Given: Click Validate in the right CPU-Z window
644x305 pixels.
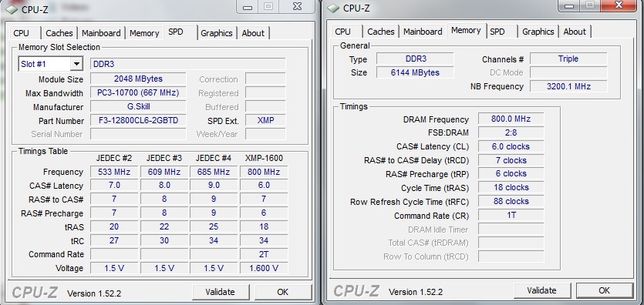Looking at the screenshot, I should [x=541, y=290].
